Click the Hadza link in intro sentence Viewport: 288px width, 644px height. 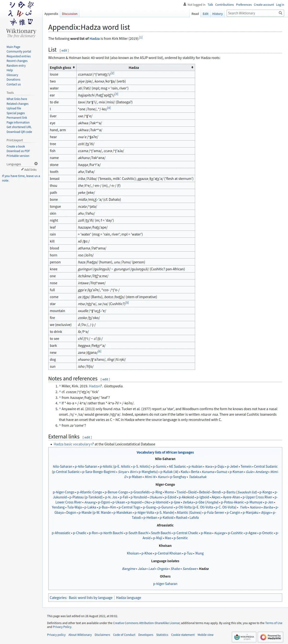(95, 39)
